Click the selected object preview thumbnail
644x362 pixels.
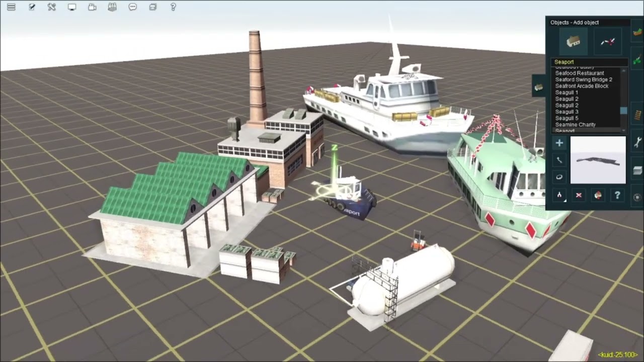click(x=598, y=160)
